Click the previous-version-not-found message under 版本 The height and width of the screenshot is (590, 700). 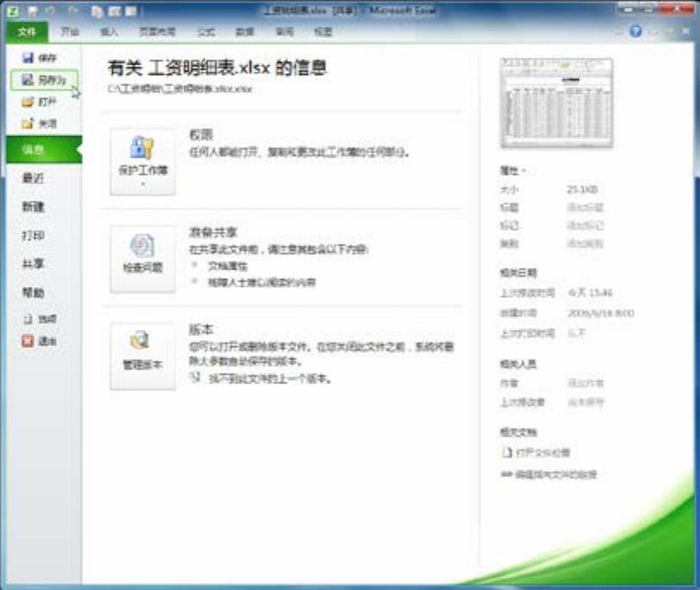[270, 379]
